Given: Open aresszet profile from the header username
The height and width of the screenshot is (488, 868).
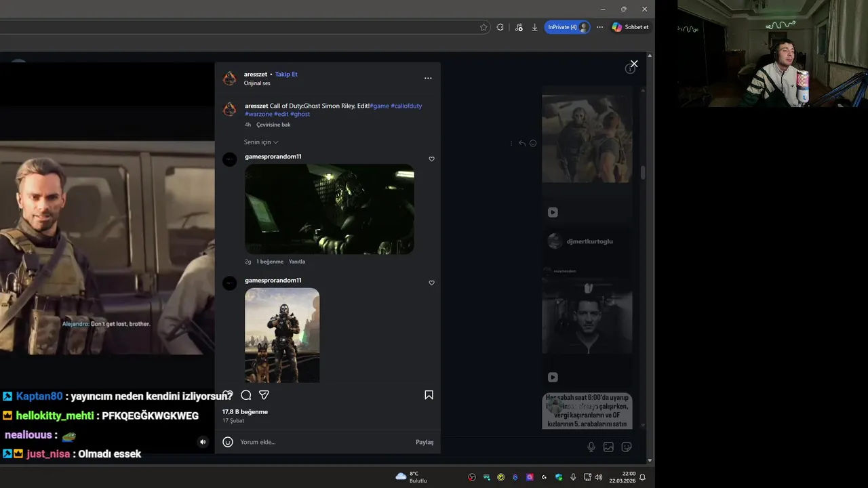Looking at the screenshot, I should tap(256, 74).
